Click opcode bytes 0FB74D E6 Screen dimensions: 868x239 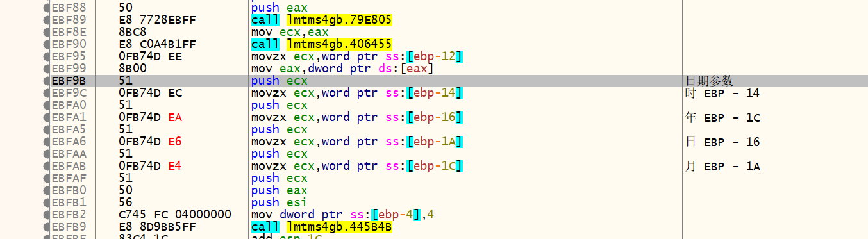[x=151, y=142]
